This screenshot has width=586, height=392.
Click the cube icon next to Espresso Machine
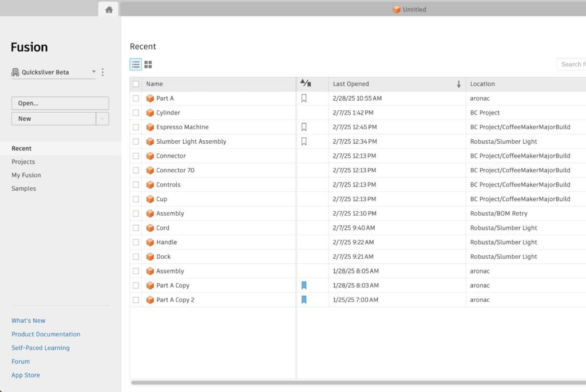point(150,127)
